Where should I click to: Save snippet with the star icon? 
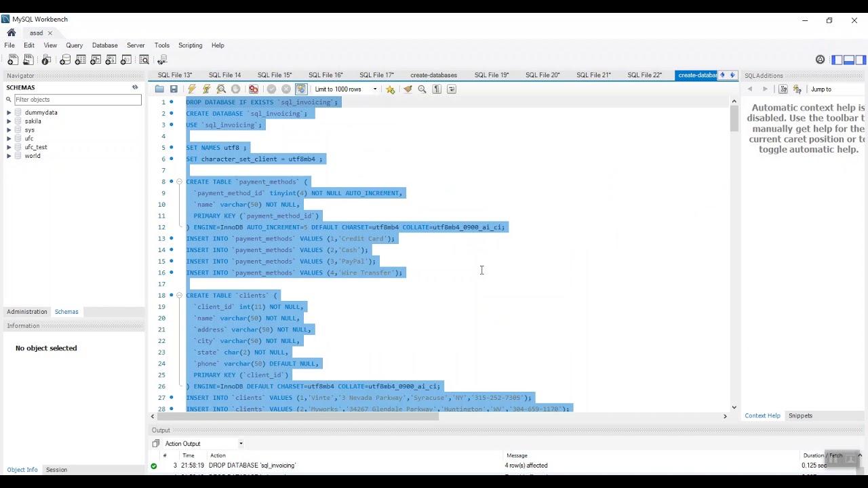tap(391, 89)
